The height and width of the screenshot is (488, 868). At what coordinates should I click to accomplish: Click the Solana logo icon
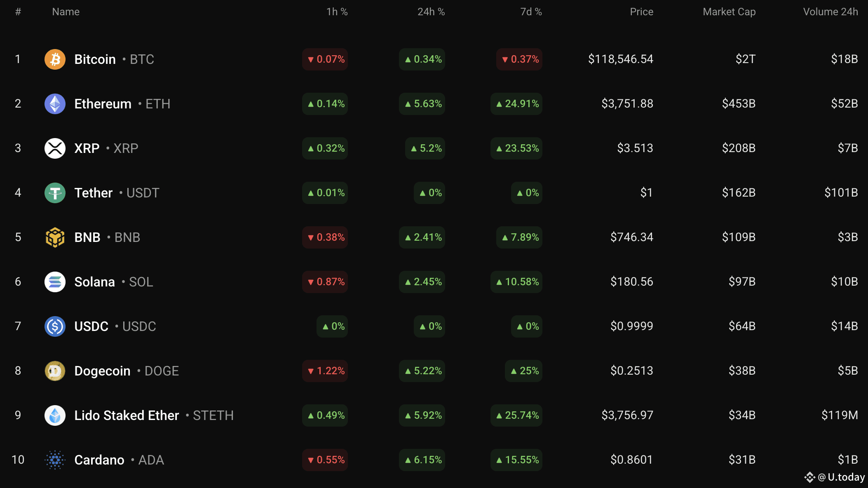point(55,282)
